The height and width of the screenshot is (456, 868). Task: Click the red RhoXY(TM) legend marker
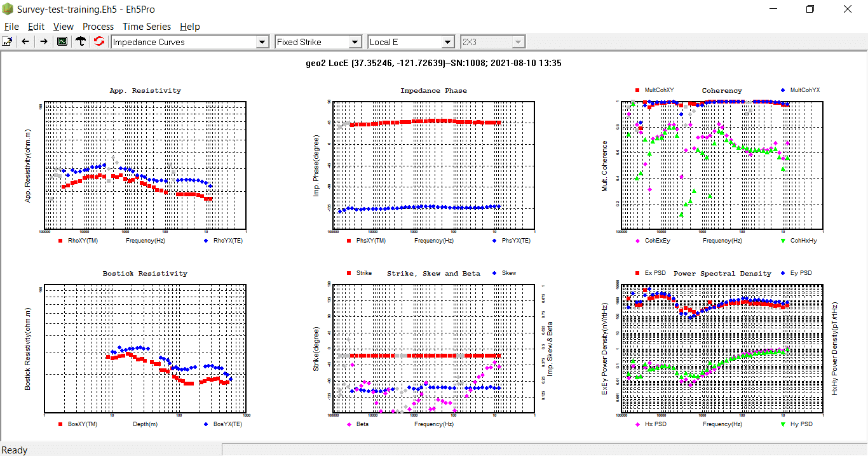point(60,241)
